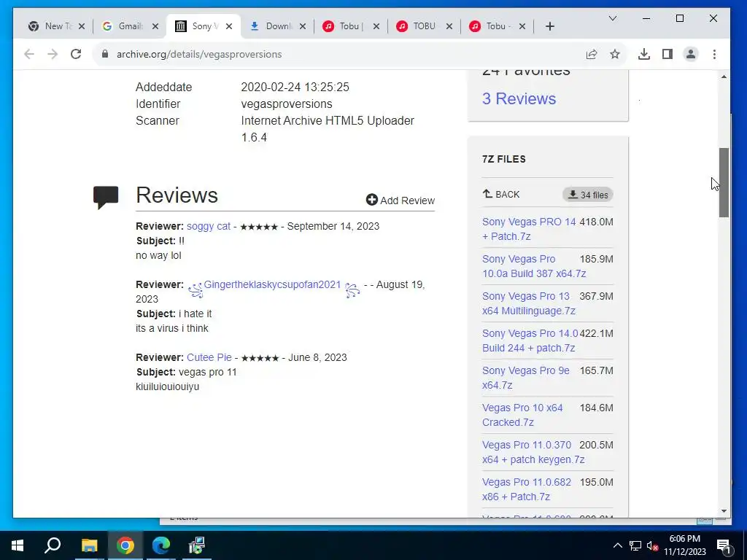Download Sony Vegas PRO 14 + Patch.7z
Screen dimensions: 747x560
click(x=529, y=229)
